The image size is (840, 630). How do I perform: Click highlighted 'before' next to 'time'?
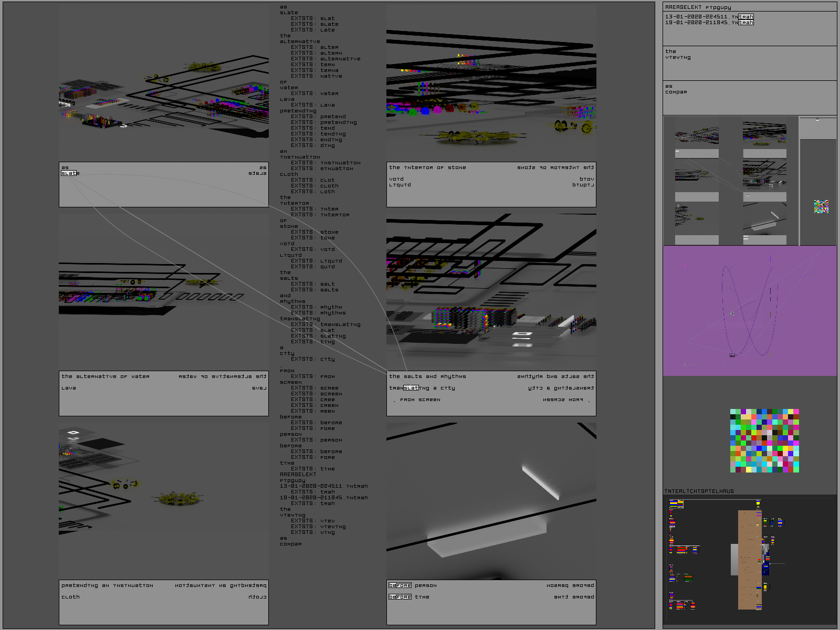[400, 597]
